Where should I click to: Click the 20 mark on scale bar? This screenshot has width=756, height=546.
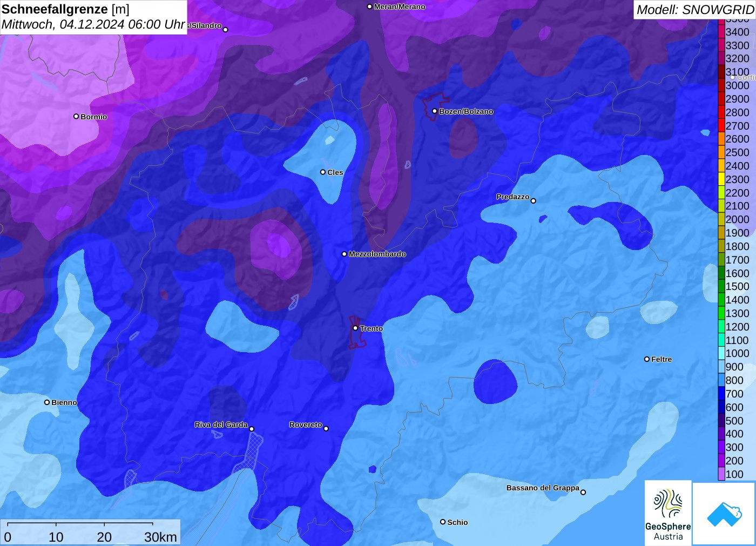104,537
